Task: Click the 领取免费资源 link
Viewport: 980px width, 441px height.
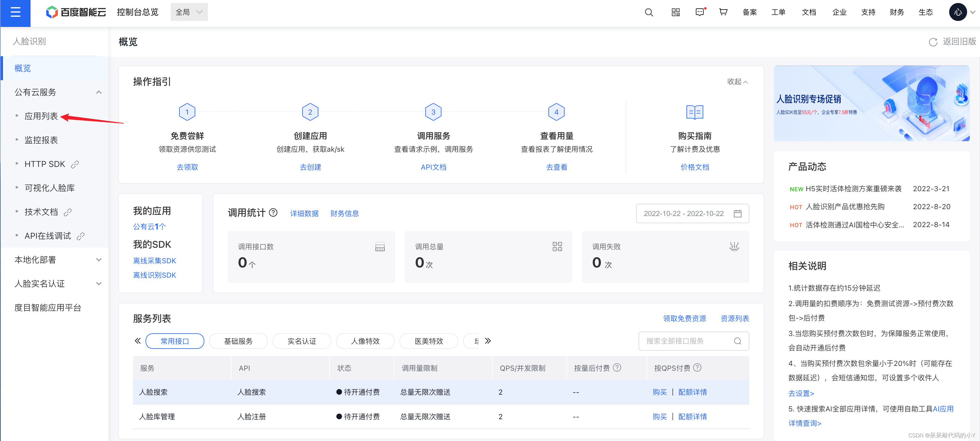Action: 684,318
